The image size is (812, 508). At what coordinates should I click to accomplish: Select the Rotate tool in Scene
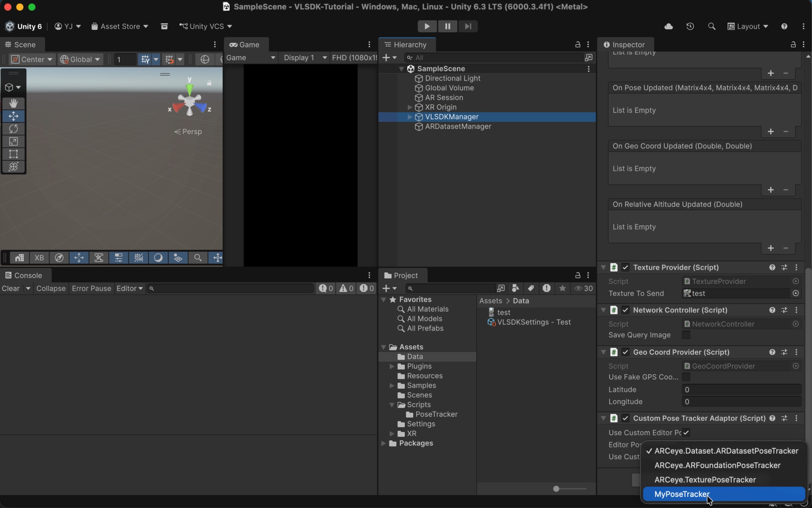click(14, 129)
